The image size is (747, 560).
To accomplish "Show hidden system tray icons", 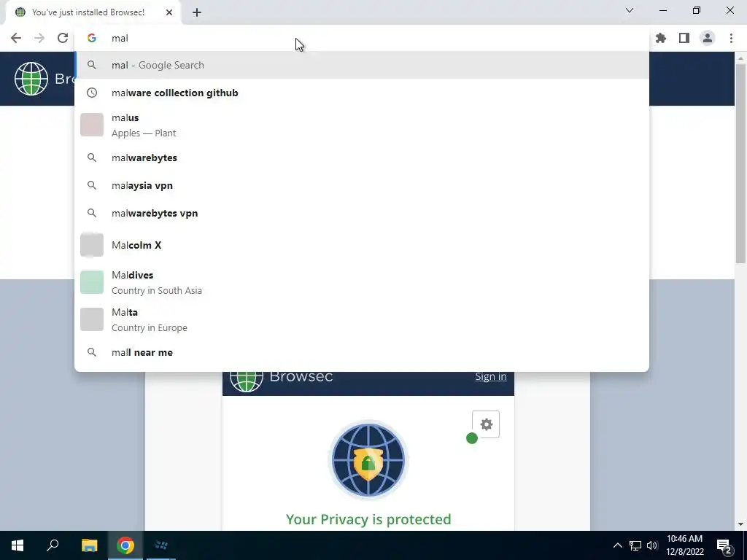I will coord(617,545).
